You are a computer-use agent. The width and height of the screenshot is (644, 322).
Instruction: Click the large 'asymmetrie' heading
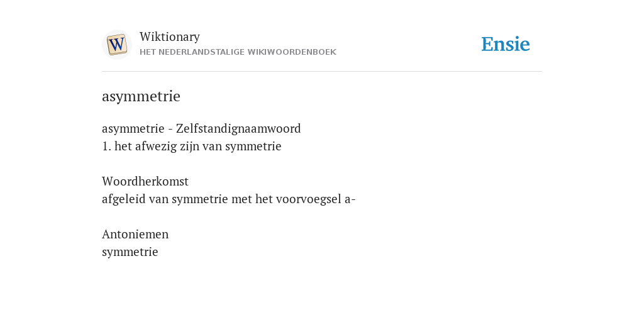click(x=141, y=96)
